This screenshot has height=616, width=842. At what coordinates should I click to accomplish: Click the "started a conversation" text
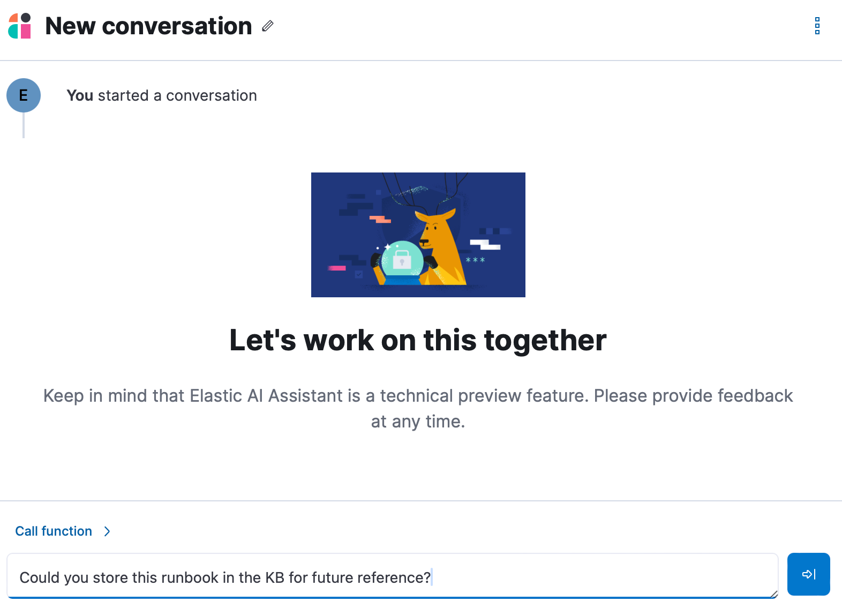coord(177,95)
